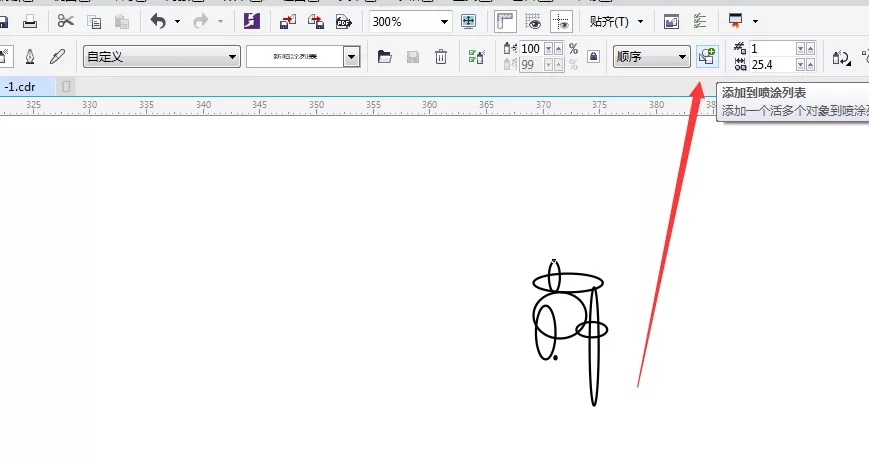Open the 贴齐(T) snap-to menu
This screenshot has height=461, width=869.
(616, 22)
